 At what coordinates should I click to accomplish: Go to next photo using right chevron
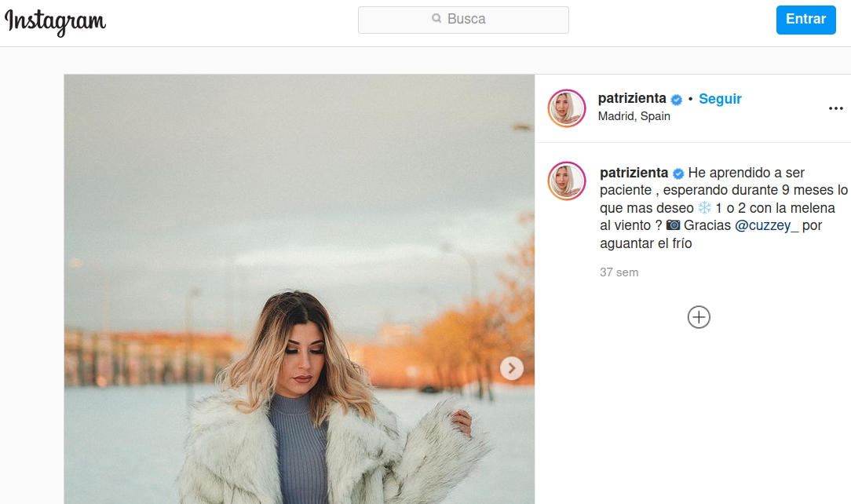pyautogui.click(x=512, y=367)
